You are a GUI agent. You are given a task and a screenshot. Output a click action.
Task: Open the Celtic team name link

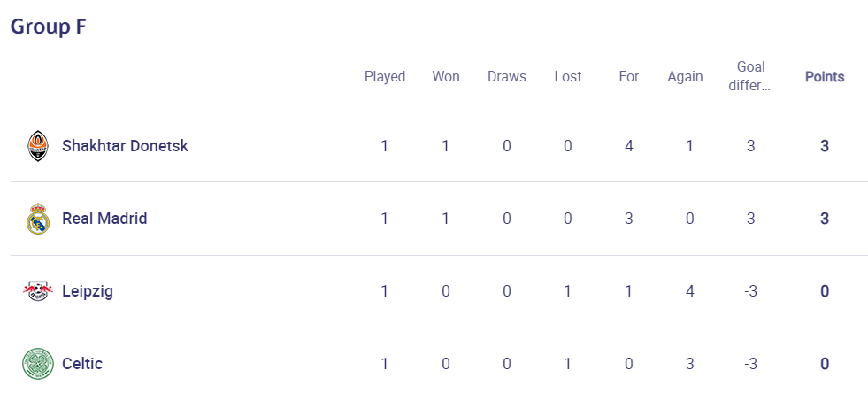82,364
